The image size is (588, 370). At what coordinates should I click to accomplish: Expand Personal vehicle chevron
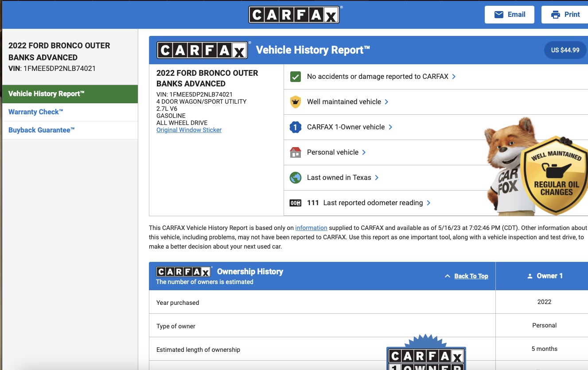click(x=364, y=152)
